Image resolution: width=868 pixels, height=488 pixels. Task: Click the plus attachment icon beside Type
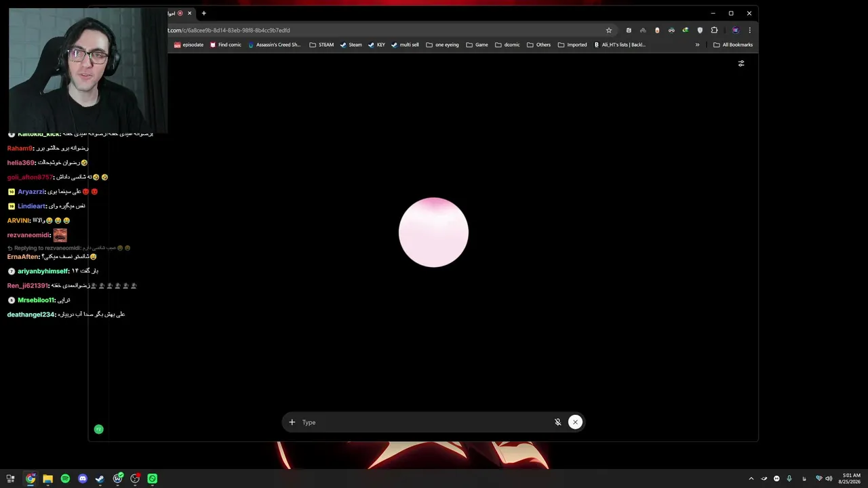292,422
